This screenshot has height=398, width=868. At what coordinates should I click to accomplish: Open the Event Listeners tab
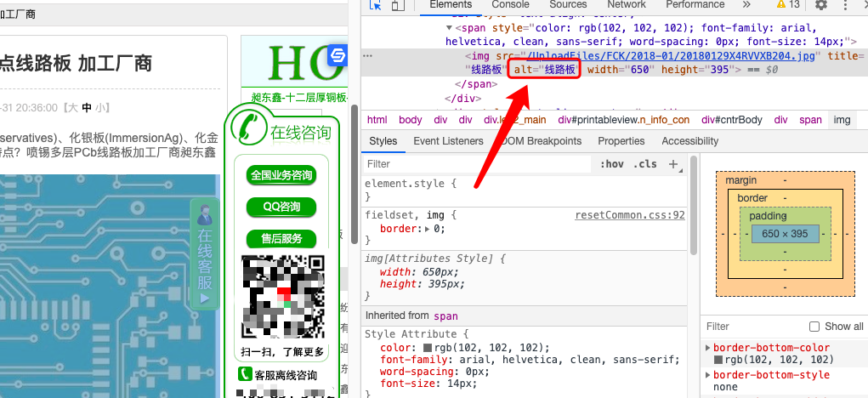pyautogui.click(x=448, y=141)
